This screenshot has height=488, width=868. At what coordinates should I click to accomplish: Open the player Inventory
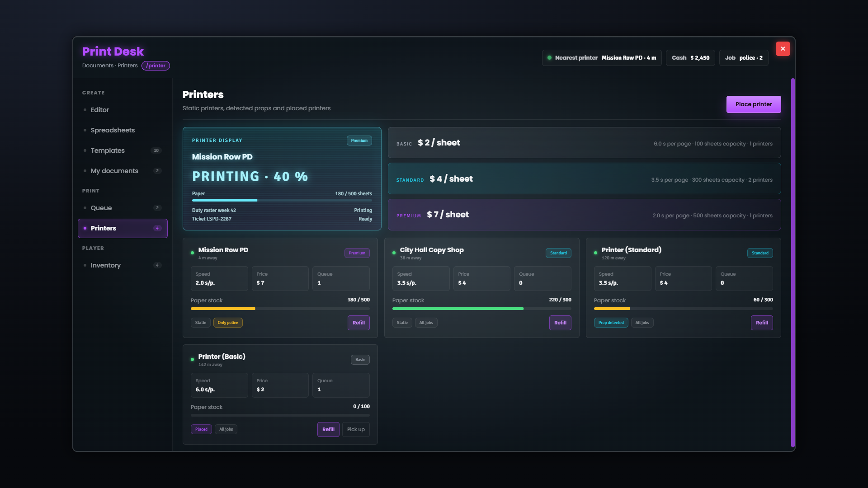(x=123, y=265)
